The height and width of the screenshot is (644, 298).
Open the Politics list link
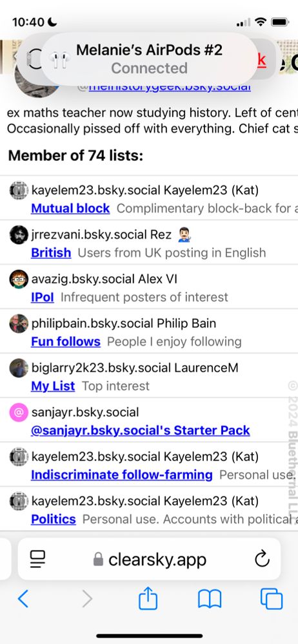click(54, 518)
